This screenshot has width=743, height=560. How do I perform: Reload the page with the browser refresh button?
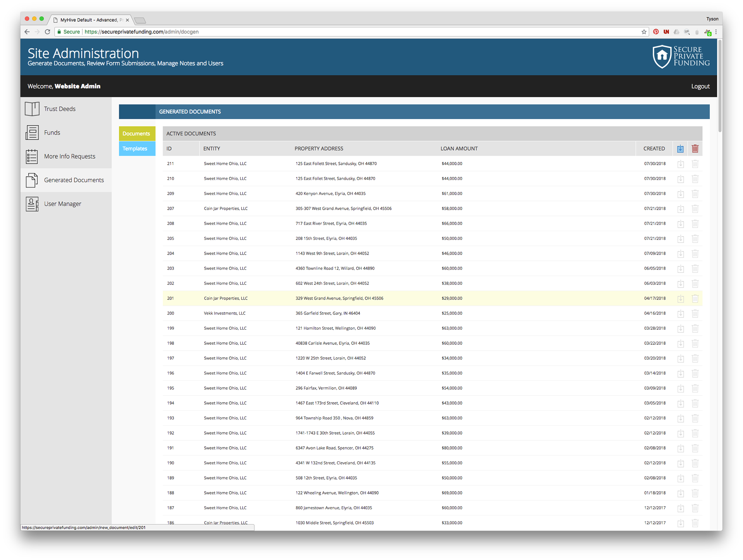coord(47,32)
